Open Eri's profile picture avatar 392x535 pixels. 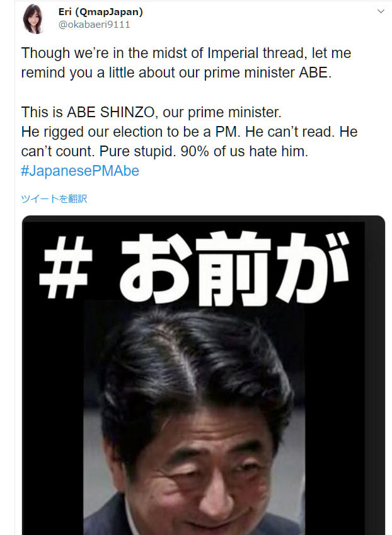click(x=33, y=18)
